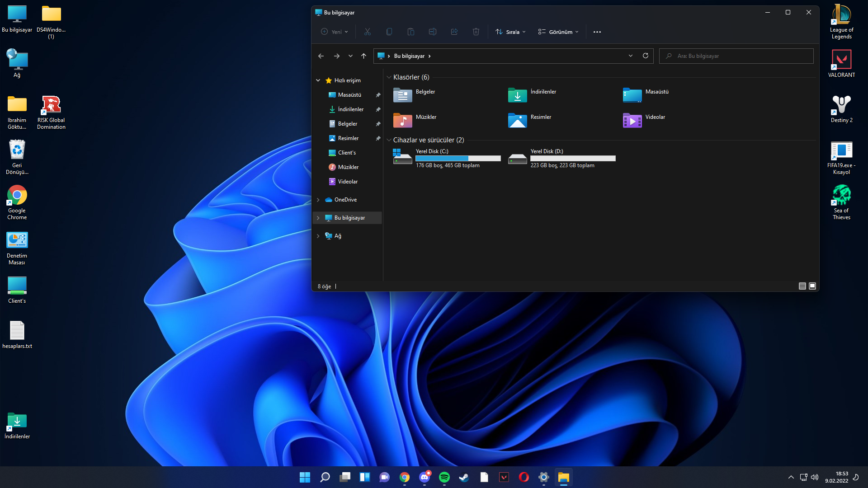Collapse the Hızlı erişim tree node
The height and width of the screenshot is (488, 868).
[318, 80]
